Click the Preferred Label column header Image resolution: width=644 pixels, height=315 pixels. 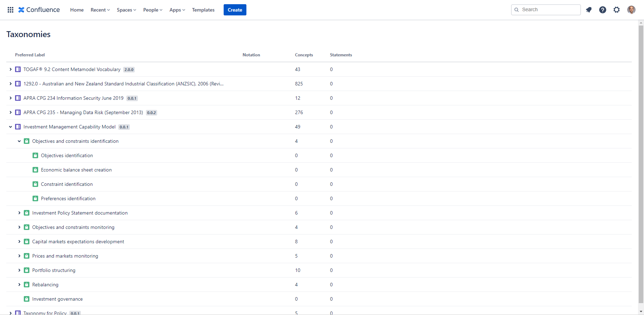click(30, 55)
